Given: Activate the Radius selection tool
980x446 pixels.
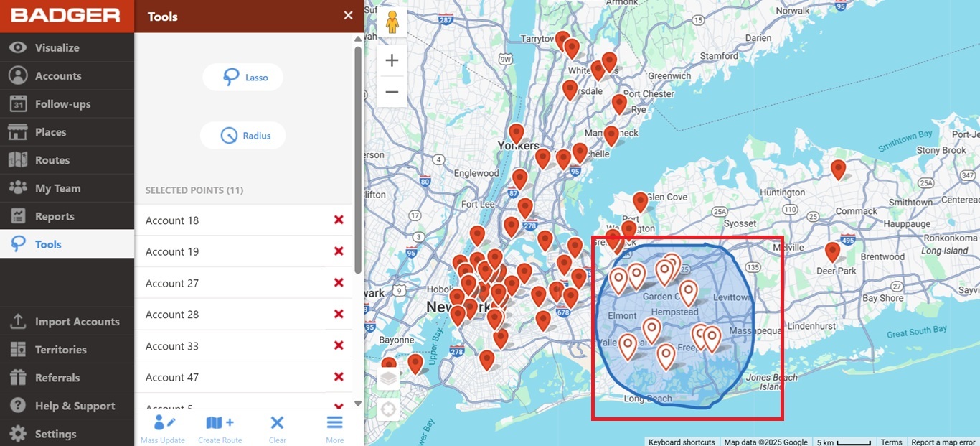Looking at the screenshot, I should coord(242,135).
